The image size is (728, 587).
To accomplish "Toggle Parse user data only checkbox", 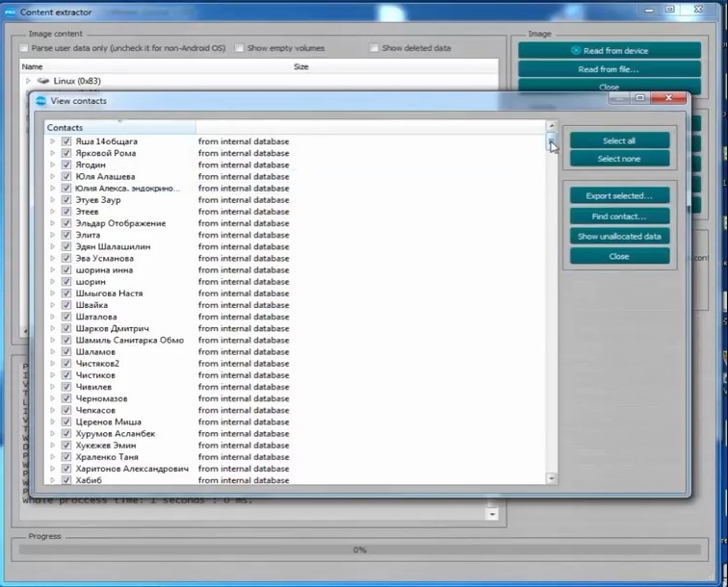I will point(24,48).
